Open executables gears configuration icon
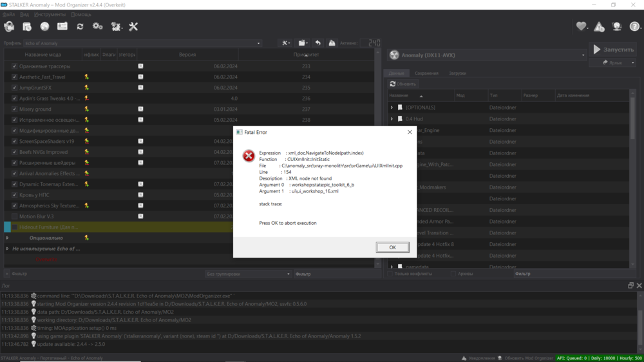644x362 pixels. click(98, 26)
